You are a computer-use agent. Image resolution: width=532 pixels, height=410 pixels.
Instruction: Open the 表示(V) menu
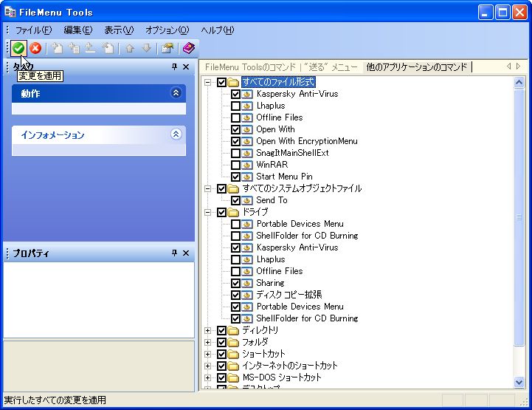pyautogui.click(x=119, y=30)
